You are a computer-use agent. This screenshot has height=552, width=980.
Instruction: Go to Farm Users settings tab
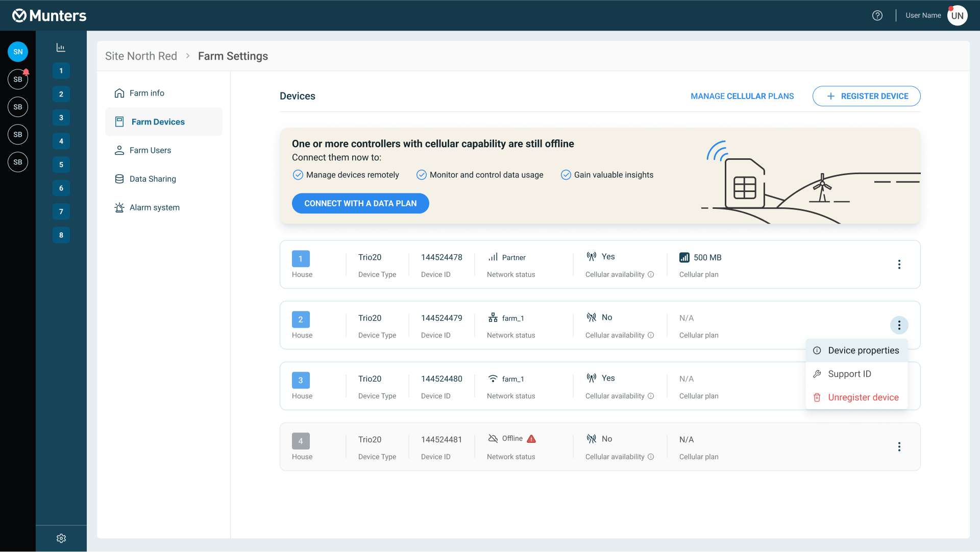[x=150, y=150]
